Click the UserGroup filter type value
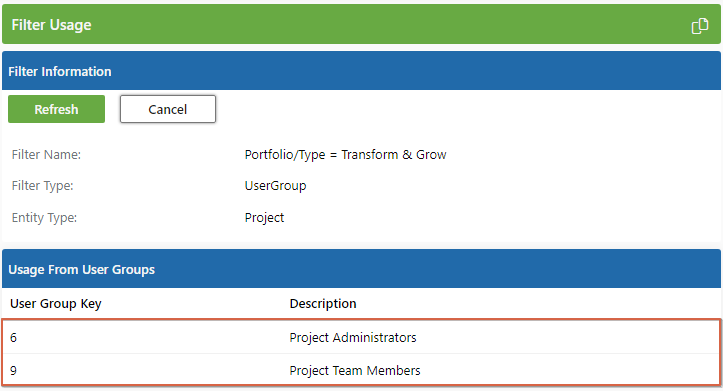Viewport: 723px width, 391px height. (x=275, y=186)
